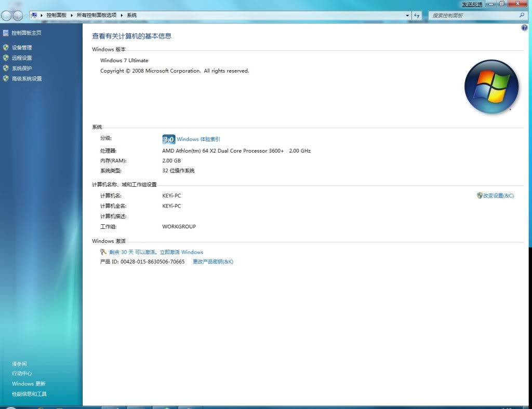The image size is (532, 409).
Task: Select 所有控制面板选项 in the breadcrumb
Action: coord(96,15)
